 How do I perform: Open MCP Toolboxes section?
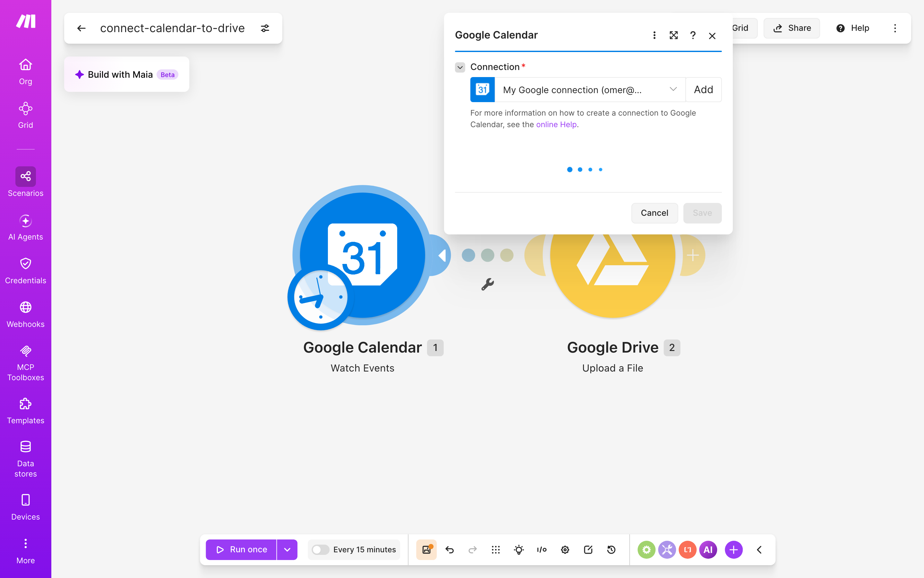click(x=26, y=363)
